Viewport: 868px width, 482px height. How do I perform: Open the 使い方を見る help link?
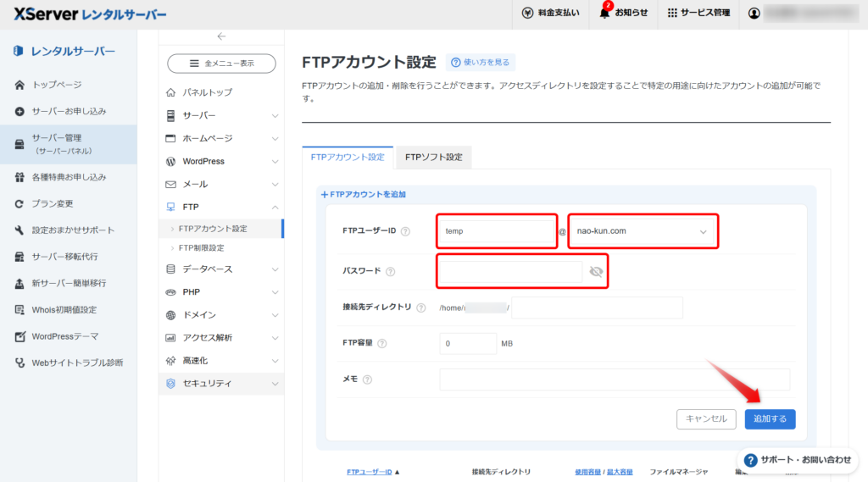click(480, 63)
